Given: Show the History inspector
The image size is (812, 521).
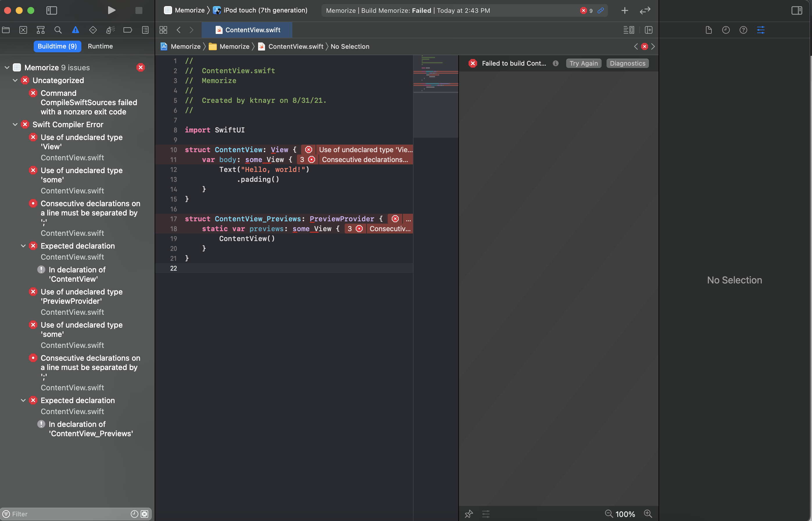Looking at the screenshot, I should tap(726, 30).
